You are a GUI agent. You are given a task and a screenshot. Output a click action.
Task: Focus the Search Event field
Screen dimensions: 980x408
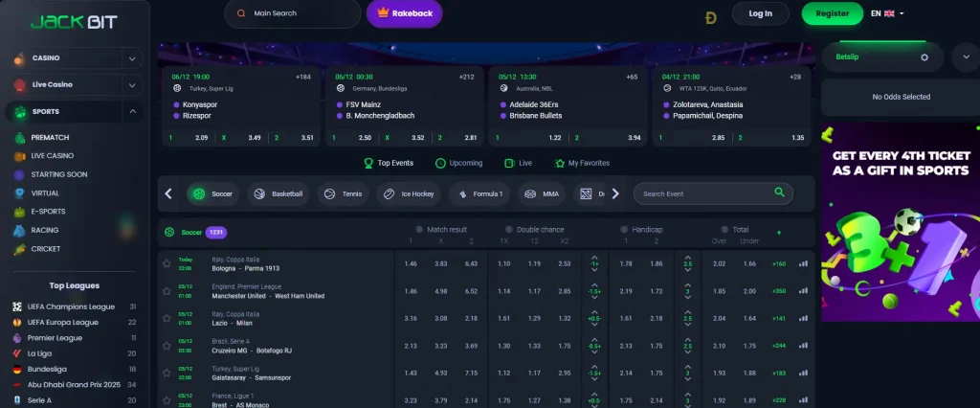coord(713,194)
